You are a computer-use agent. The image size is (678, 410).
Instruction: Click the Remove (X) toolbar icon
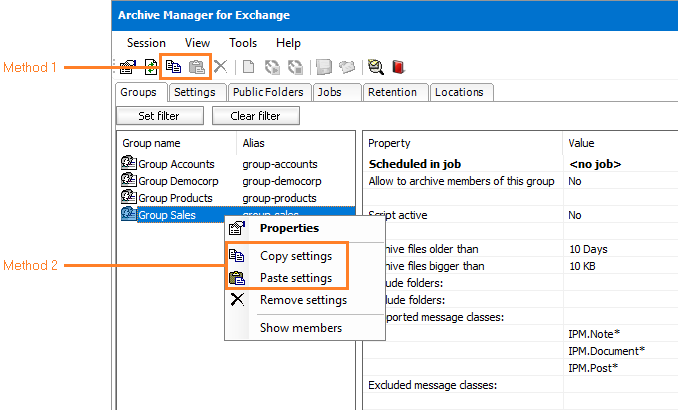[x=220, y=68]
